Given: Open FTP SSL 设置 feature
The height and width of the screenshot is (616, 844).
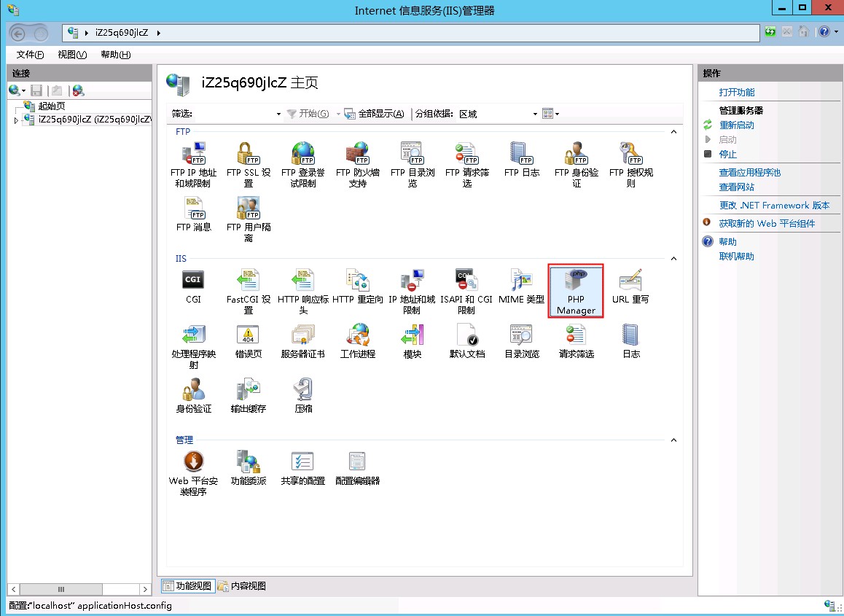Looking at the screenshot, I should click(248, 165).
